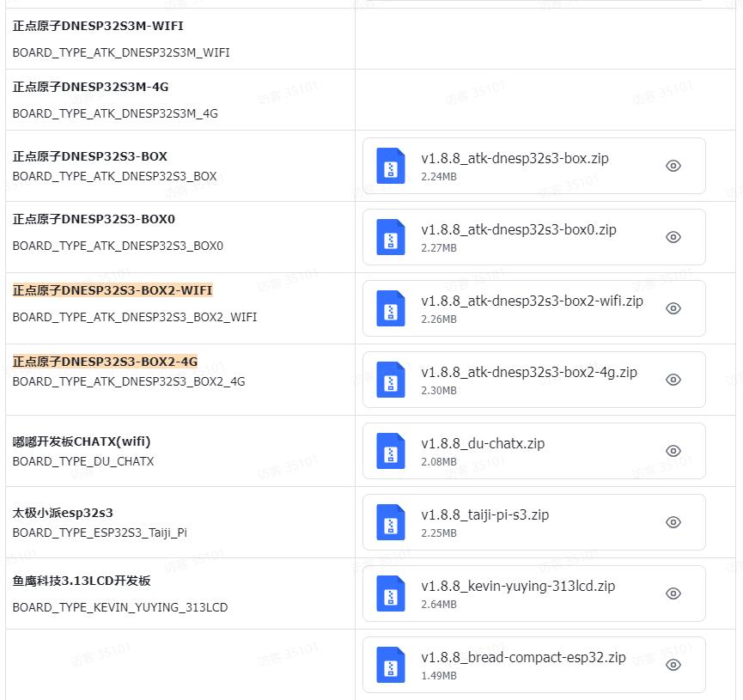Click zip icon for atk-dnesp32s3-box2-4g.zip
This screenshot has height=700, width=743.
(x=391, y=380)
